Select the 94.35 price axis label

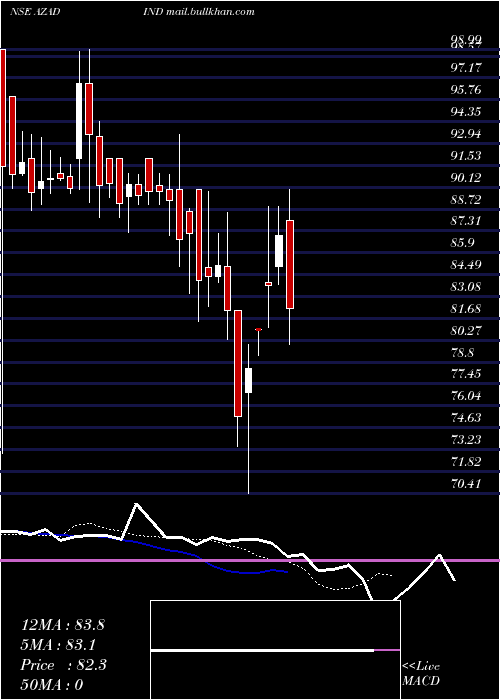pyautogui.click(x=466, y=112)
